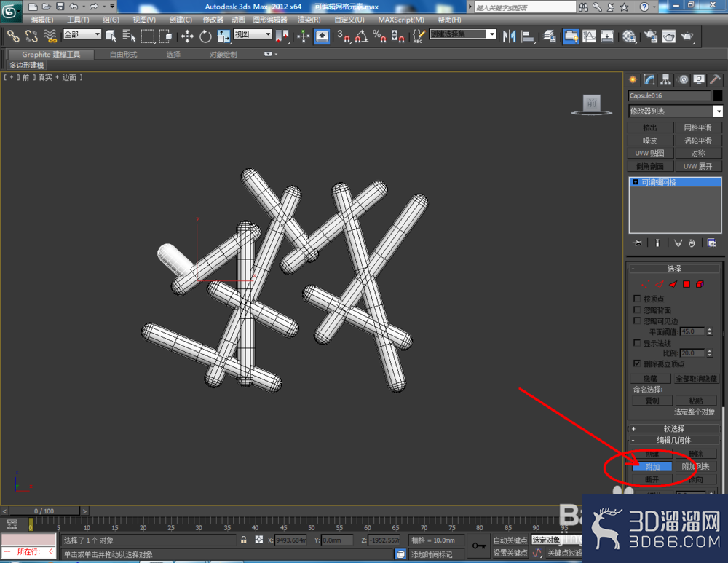This screenshot has height=563, width=728.
Task: Collapse the 编辑几何体 rollout
Action: [x=673, y=440]
